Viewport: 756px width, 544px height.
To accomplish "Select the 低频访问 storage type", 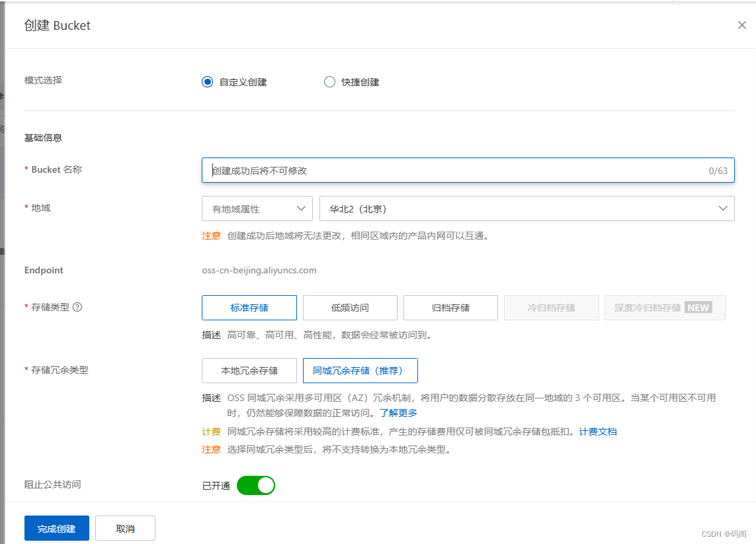I will 350,307.
